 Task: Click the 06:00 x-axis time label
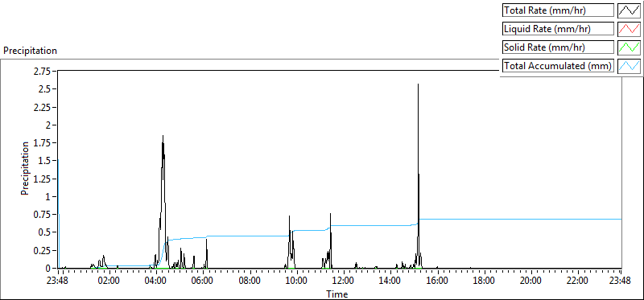[203, 281]
